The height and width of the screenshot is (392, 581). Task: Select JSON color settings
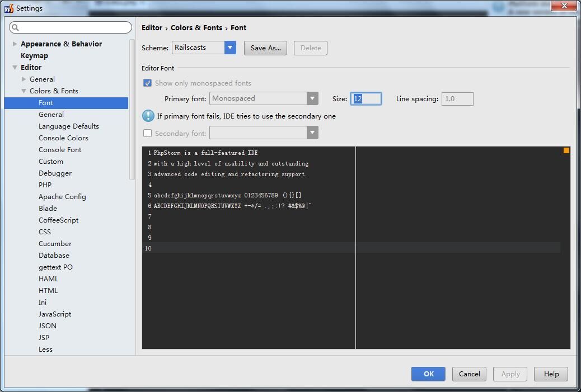click(x=48, y=326)
